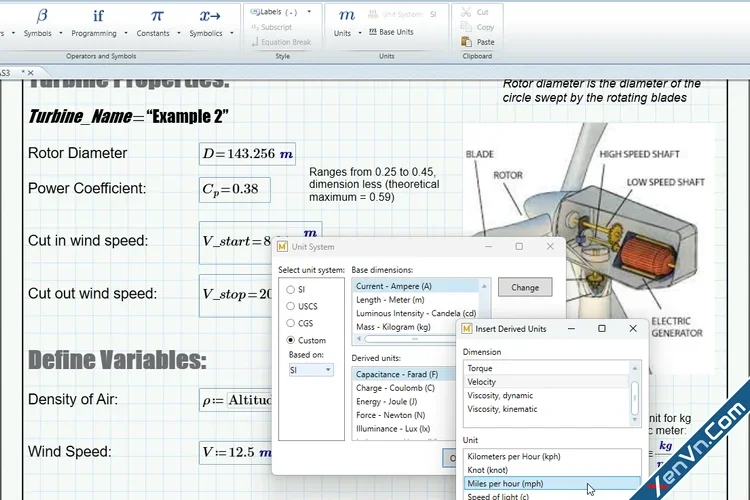Click the V_stop cut out speed field
The image size is (750, 500).
[x=236, y=295]
